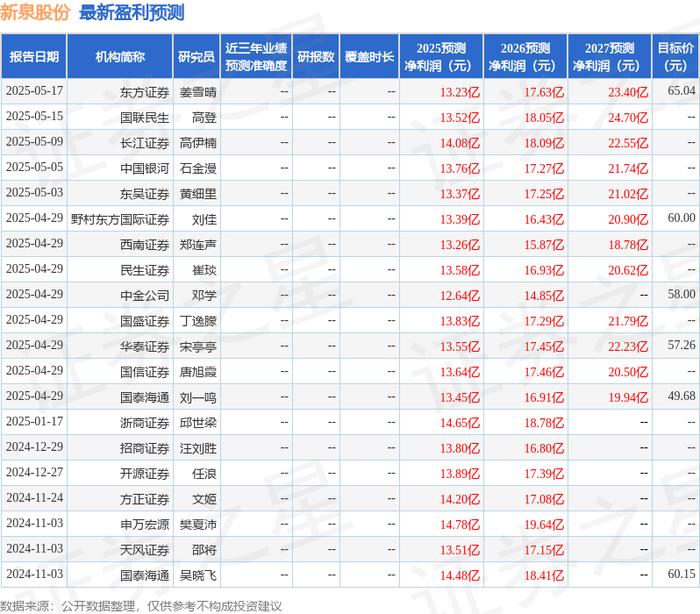Click the 报告日期 column header
Screen dimensions: 700x614
tap(34, 57)
